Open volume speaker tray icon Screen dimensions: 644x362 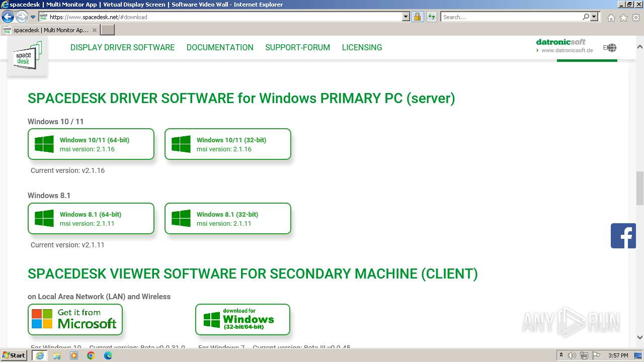pyautogui.click(x=572, y=355)
